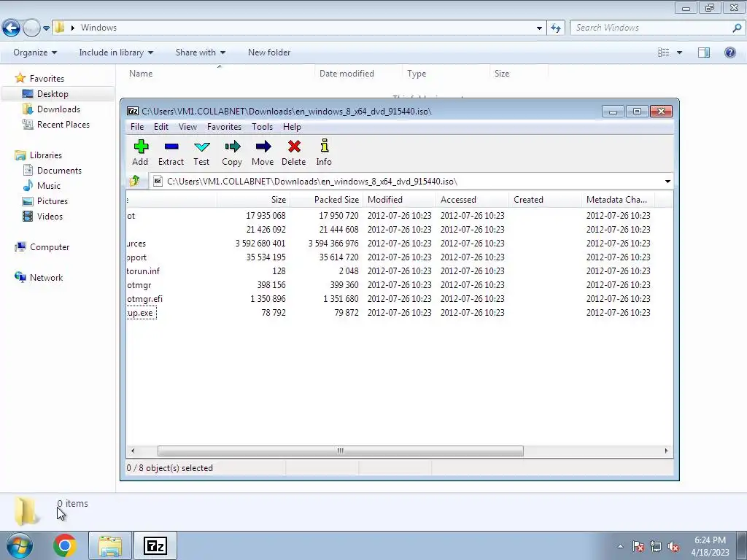Image resolution: width=747 pixels, height=560 pixels.
Task: Launch Chrome from the taskbar
Action: coord(65,545)
